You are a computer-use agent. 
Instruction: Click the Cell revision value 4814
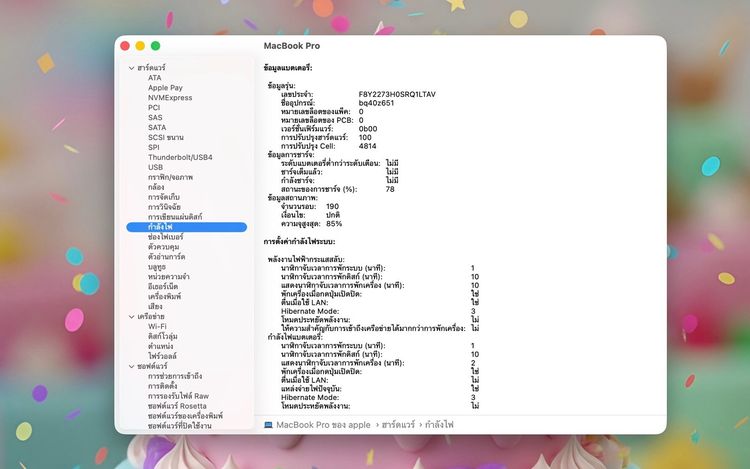click(x=367, y=146)
